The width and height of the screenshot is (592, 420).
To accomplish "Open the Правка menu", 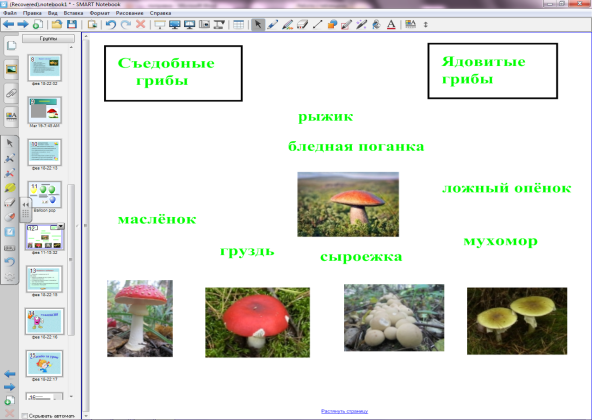I will coord(32,13).
